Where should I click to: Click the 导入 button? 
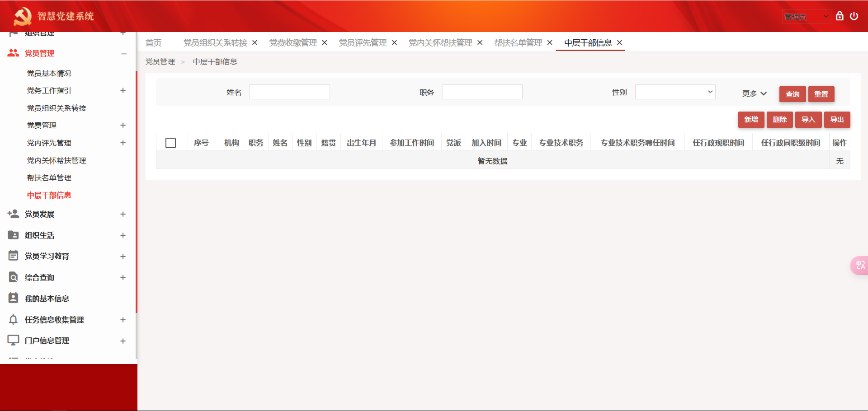808,120
